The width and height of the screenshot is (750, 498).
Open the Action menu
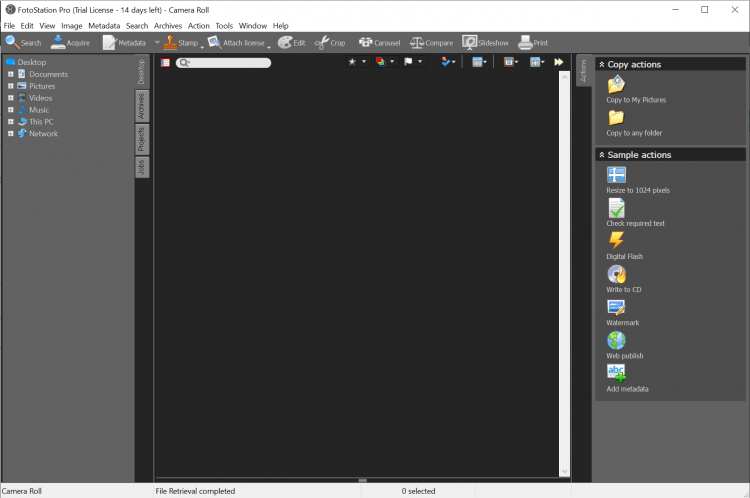199,26
